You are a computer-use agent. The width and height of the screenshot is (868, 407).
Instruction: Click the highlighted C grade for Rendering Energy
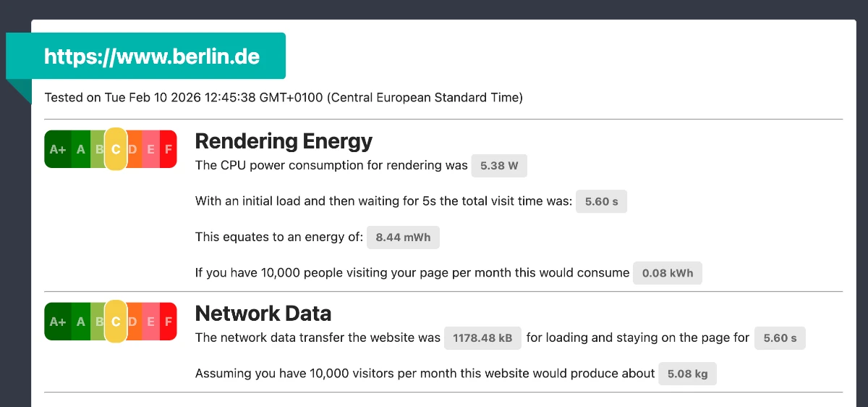coord(116,149)
